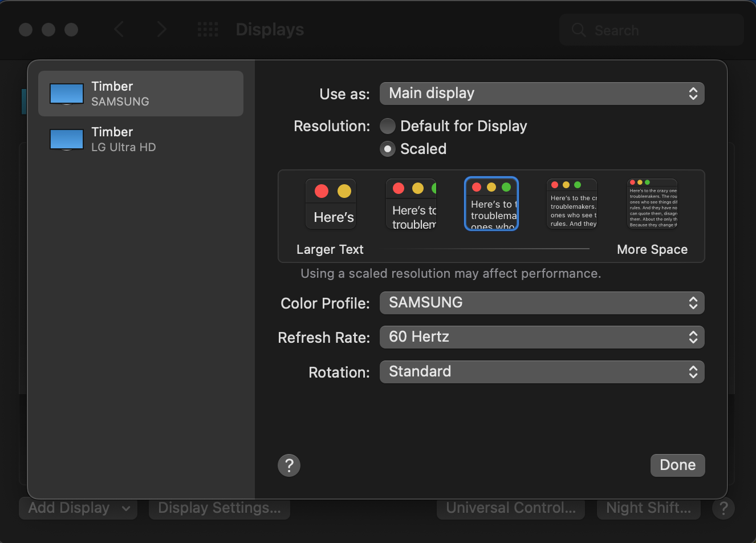Image resolution: width=756 pixels, height=543 pixels.
Task: Open Universal Control settings
Action: tap(510, 508)
